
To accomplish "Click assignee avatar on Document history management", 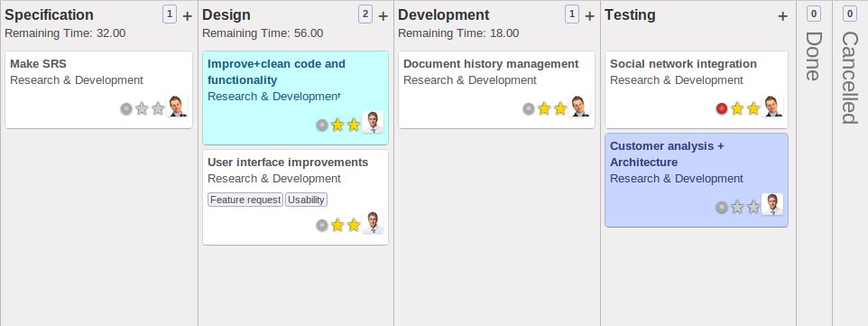I will pos(579,106).
